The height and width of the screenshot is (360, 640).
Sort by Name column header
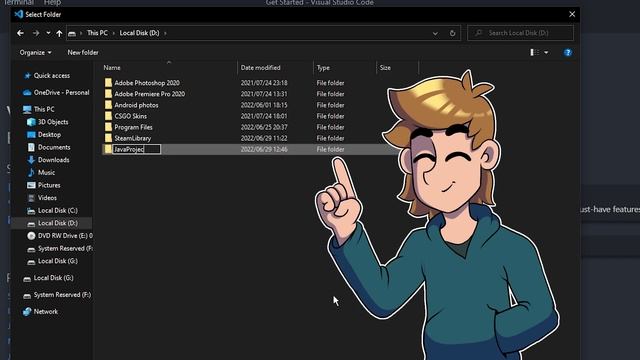point(112,68)
